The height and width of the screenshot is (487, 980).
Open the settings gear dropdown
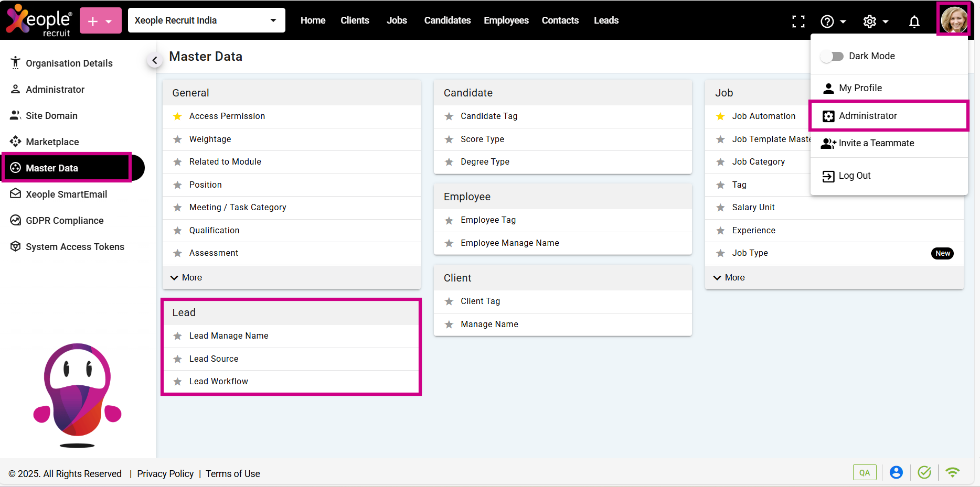point(875,21)
